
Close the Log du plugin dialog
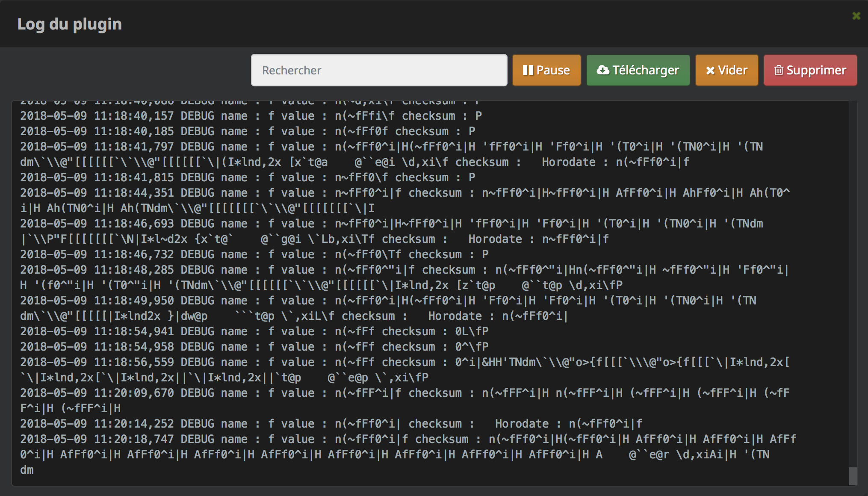856,16
